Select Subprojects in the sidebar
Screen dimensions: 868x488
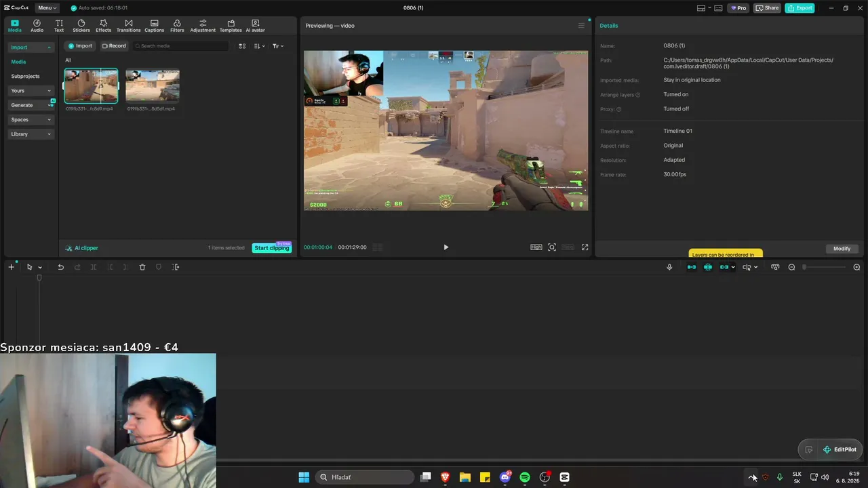pyautogui.click(x=25, y=77)
